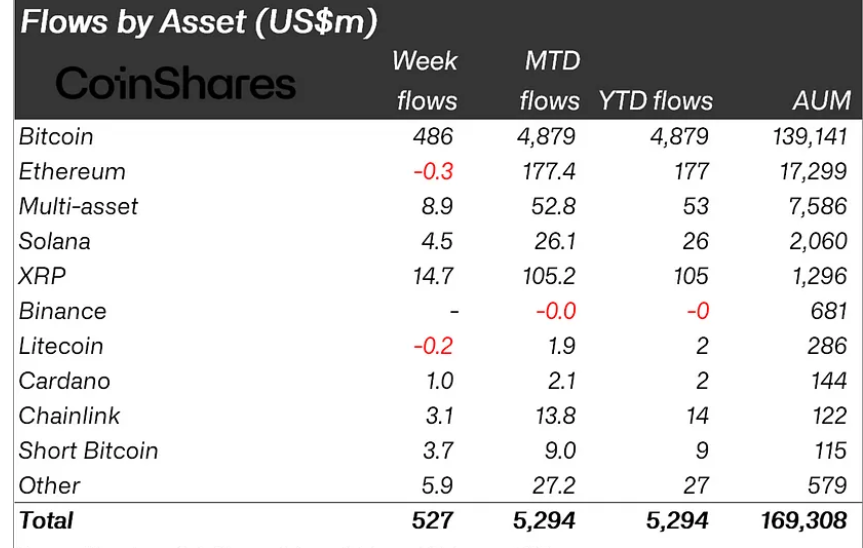Click the Solana row label
The image size is (863, 548).
point(54,241)
